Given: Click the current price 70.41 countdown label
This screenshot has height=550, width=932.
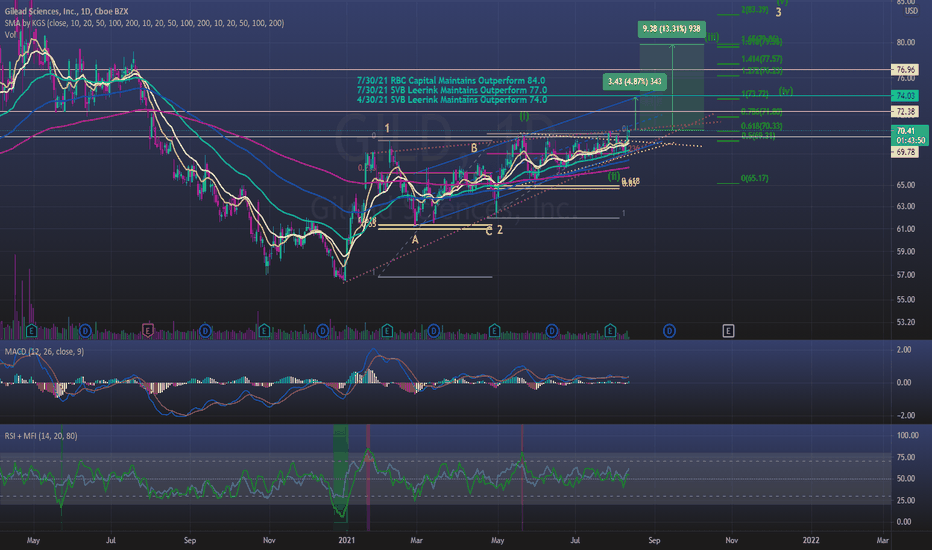Looking at the screenshot, I should click(910, 136).
